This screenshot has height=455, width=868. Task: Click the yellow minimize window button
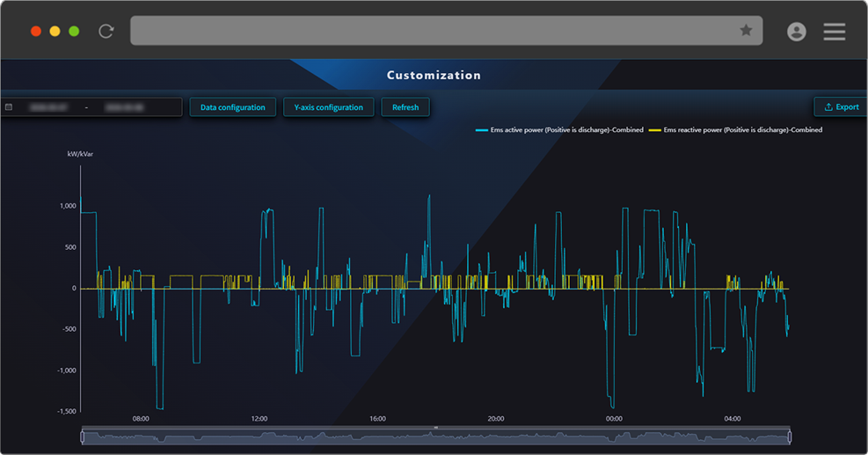(x=55, y=31)
